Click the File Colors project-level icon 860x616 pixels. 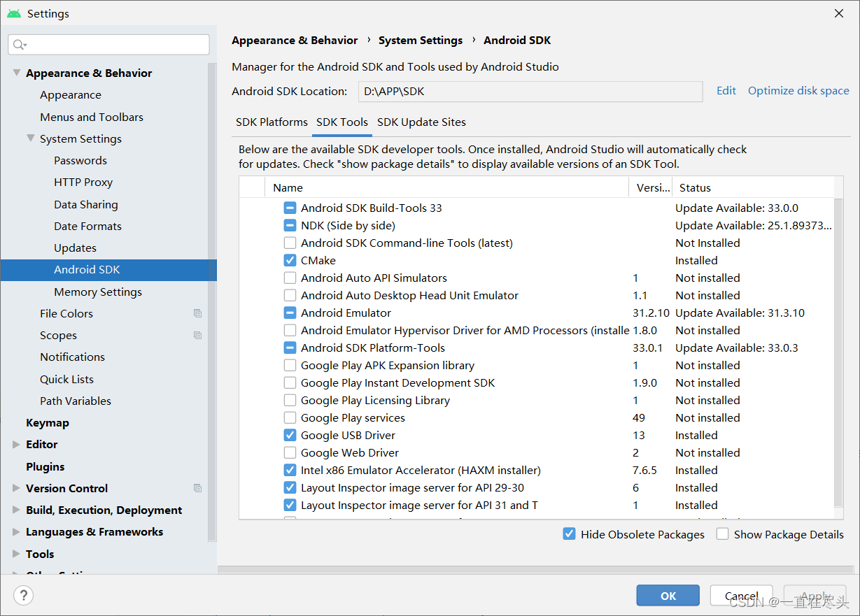click(x=198, y=314)
